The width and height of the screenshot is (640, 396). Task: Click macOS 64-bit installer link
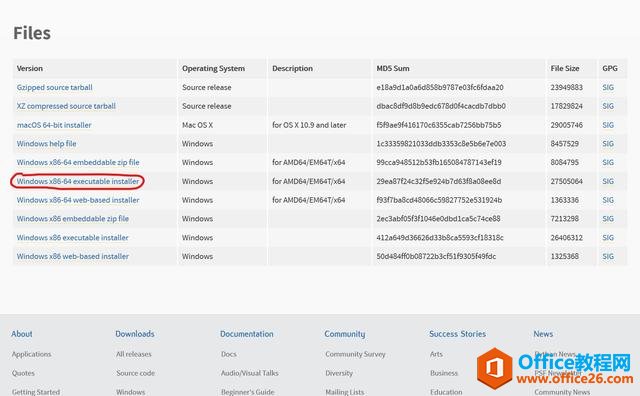pos(54,125)
